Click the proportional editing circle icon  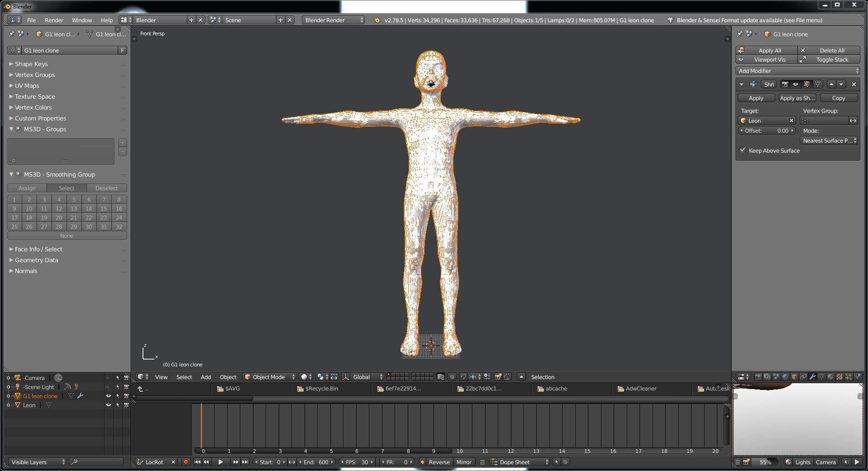point(452,377)
